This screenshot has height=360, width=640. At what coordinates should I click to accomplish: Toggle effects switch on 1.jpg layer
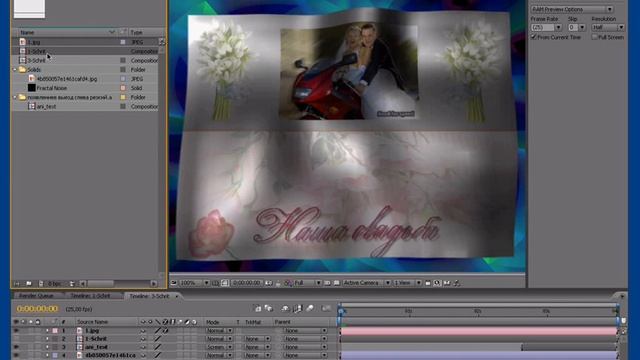165,331
